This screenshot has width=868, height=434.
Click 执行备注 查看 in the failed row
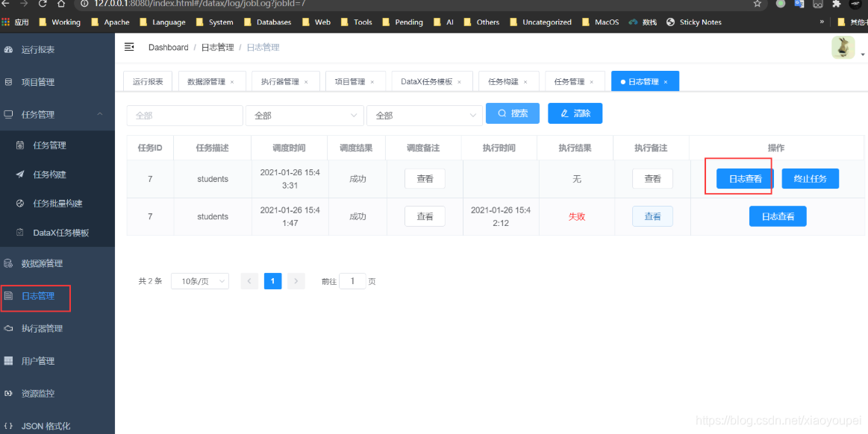click(652, 216)
